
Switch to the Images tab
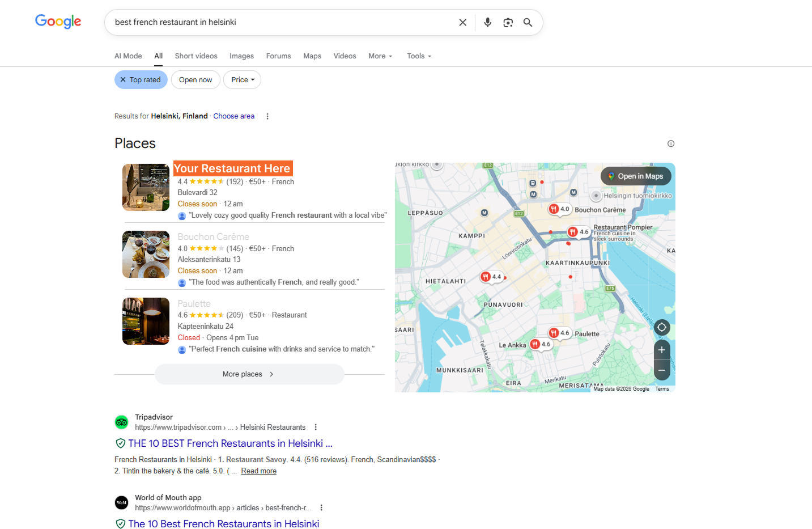tap(241, 56)
